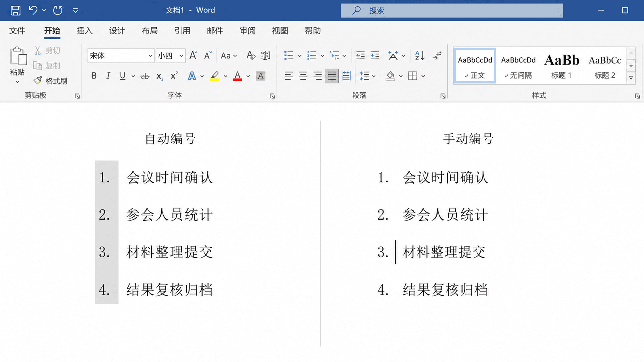Toggle Align Left

coord(289,76)
